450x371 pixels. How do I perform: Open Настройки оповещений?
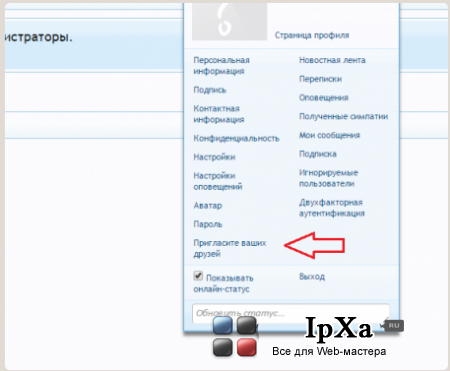click(218, 181)
